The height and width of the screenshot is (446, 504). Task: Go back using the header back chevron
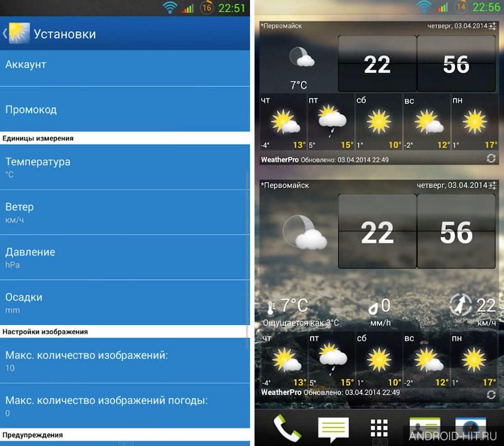click(x=5, y=33)
